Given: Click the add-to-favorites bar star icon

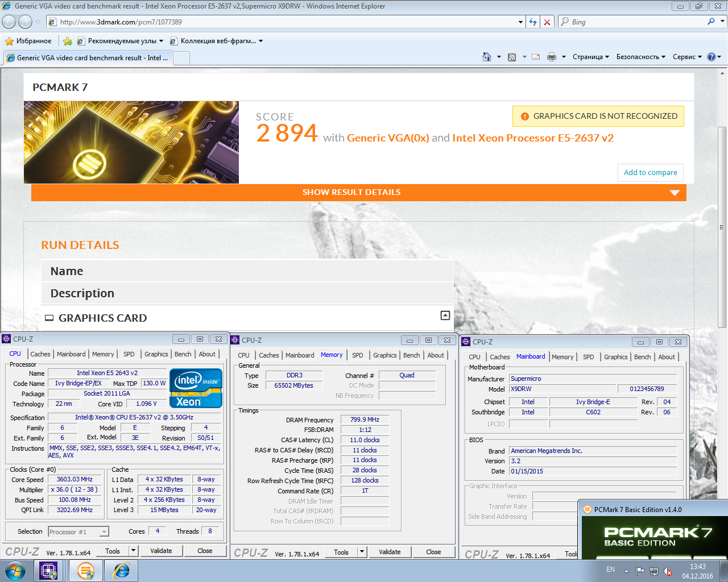Looking at the screenshot, I should 68,41.
